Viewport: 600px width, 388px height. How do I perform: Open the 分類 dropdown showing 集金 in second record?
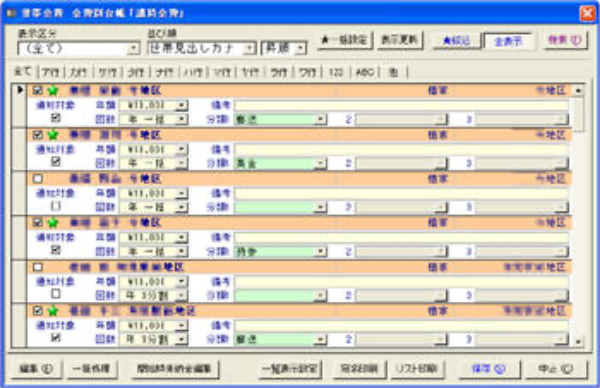(320, 163)
